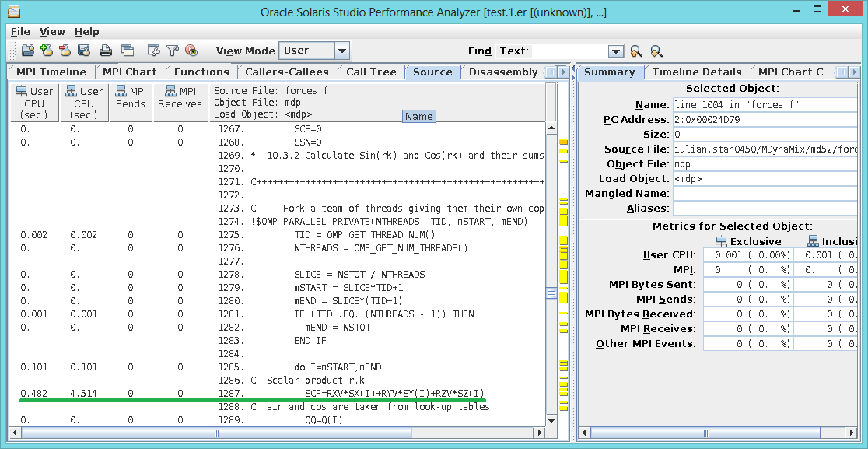Switch to the MPI Timeline tab
This screenshot has height=449, width=868.
(51, 72)
